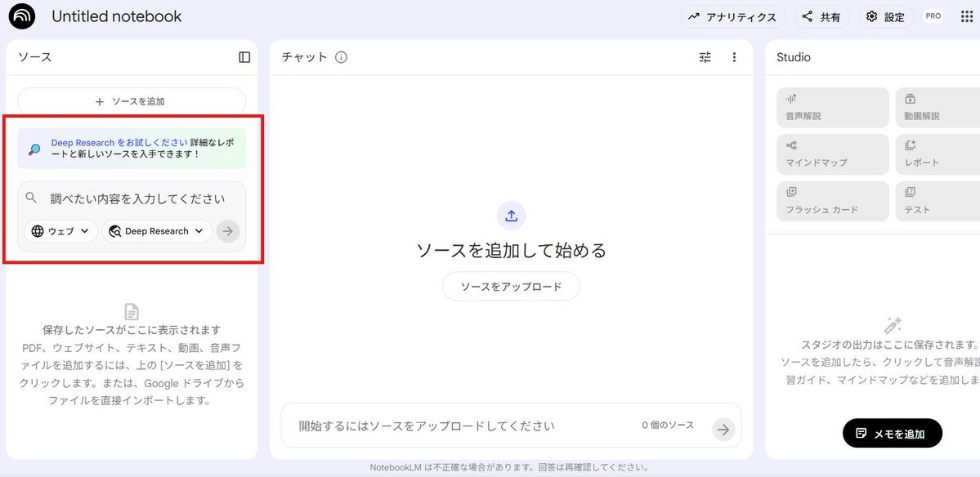
Task: Click the ソースを追加 button
Action: (x=132, y=101)
